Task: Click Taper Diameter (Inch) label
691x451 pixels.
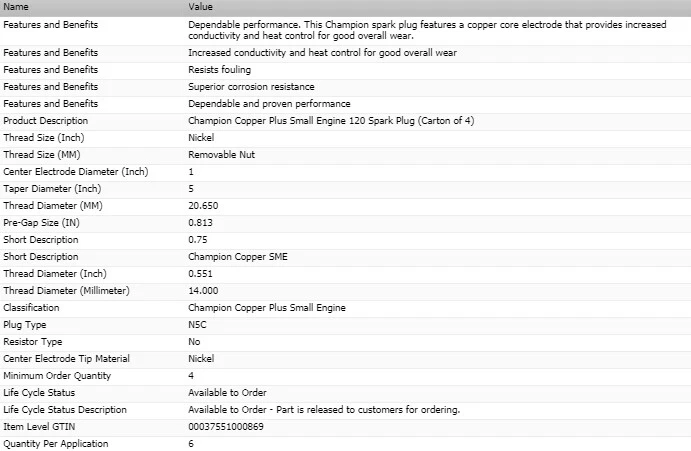Action: (52, 189)
